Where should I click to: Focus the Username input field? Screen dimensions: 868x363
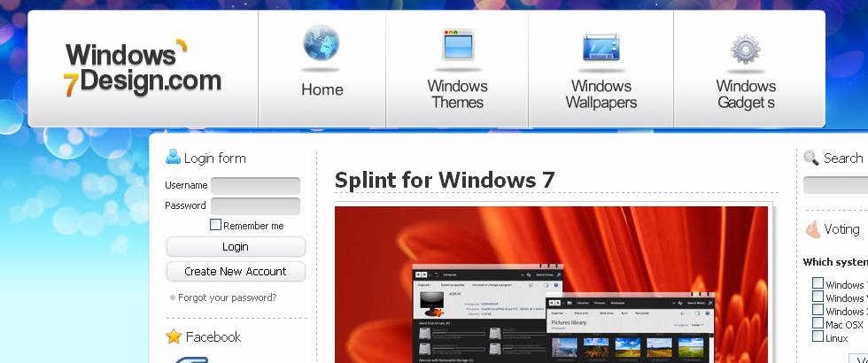[x=255, y=185]
